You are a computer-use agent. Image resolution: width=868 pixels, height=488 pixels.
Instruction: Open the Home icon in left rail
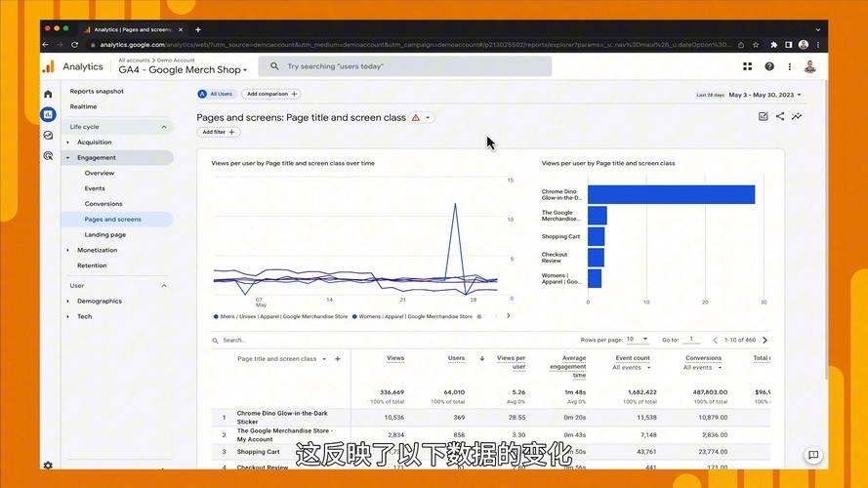tap(48, 94)
